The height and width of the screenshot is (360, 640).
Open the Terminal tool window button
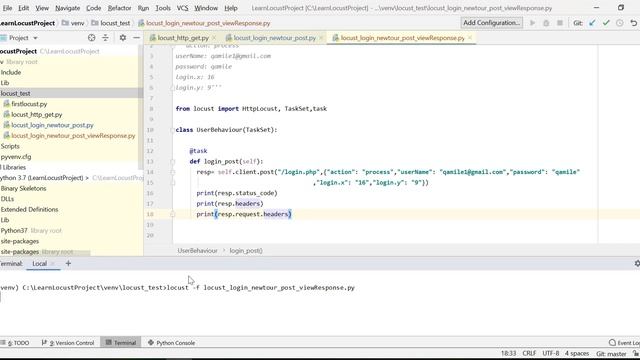(x=121, y=343)
